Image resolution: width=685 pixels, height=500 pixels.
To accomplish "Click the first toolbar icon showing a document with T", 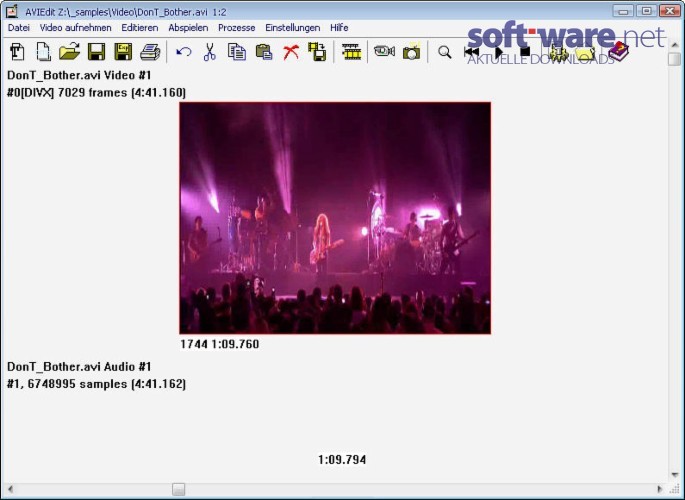I will pos(17,52).
